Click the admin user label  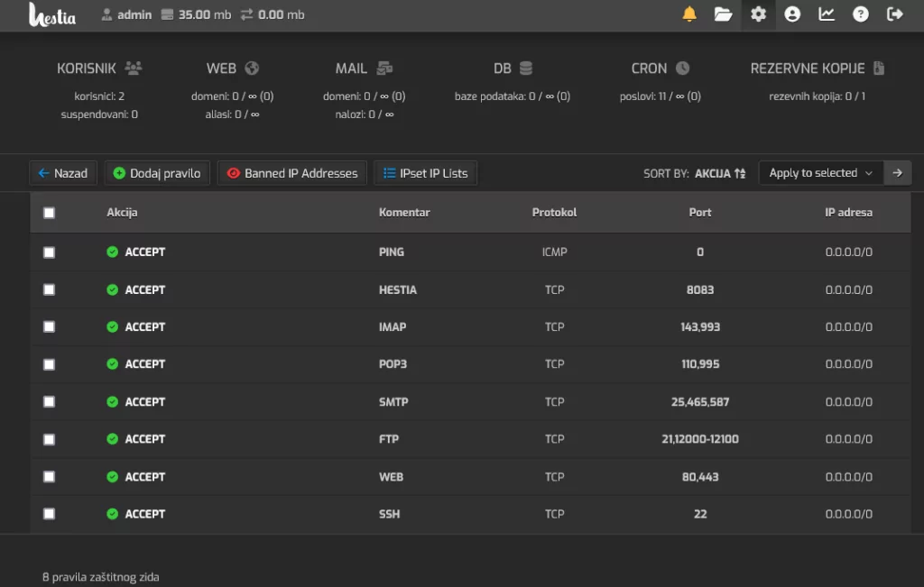pyautogui.click(x=134, y=14)
